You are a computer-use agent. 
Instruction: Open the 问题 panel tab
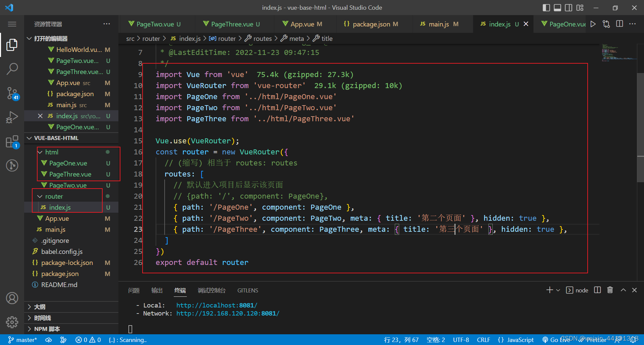133,290
